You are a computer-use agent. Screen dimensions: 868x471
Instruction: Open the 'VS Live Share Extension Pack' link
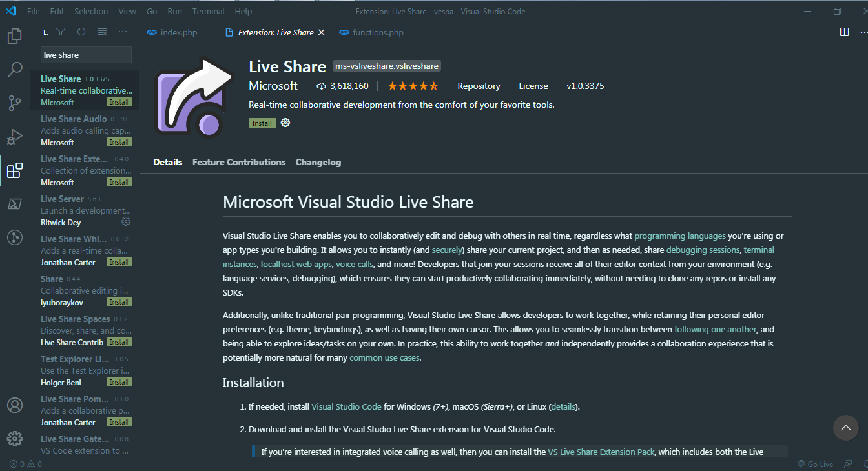click(x=601, y=452)
